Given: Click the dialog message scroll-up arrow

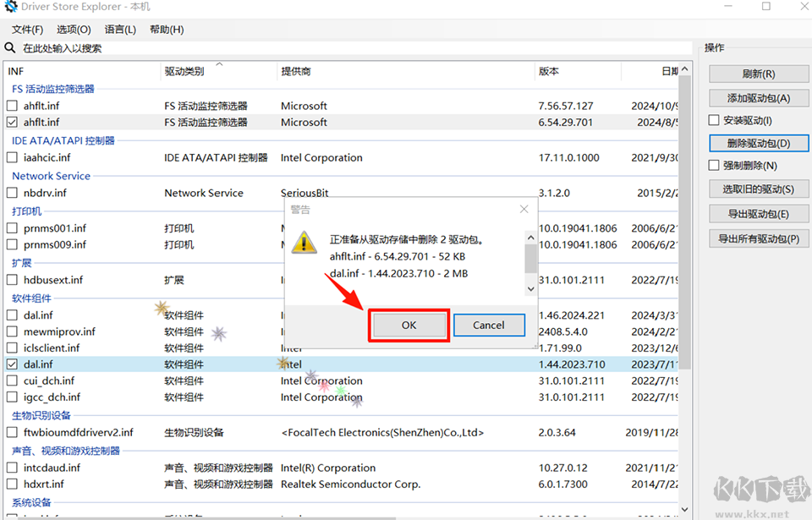Looking at the screenshot, I should click(x=530, y=238).
